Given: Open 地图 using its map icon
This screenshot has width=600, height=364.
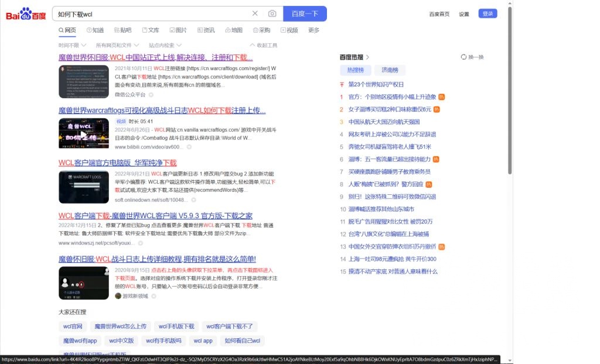Looking at the screenshot, I should tap(227, 30).
